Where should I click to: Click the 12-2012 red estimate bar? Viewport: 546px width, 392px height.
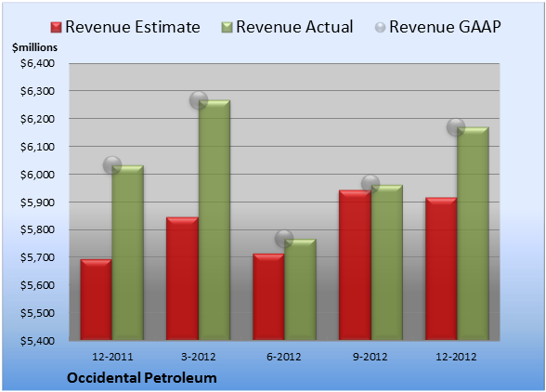(x=441, y=268)
